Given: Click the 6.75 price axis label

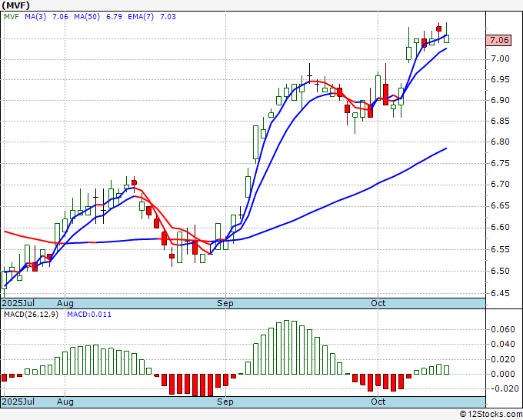Looking at the screenshot, I should 500,163.
